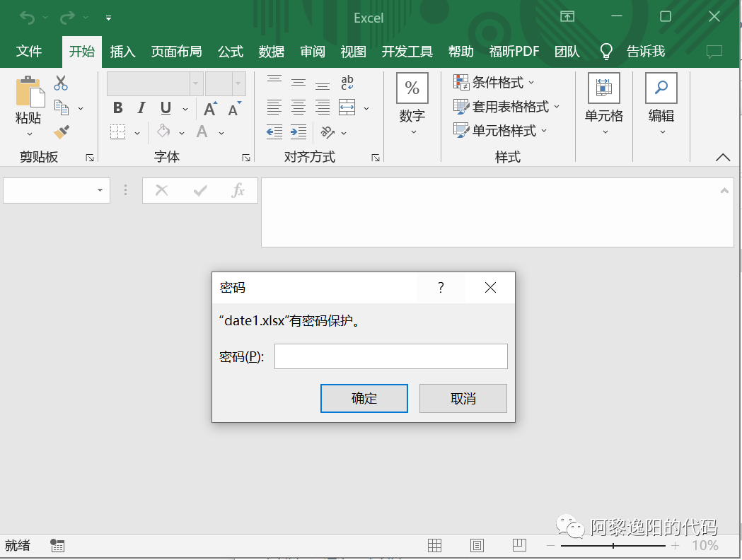Select the Format Painter brush icon
The image size is (742, 560).
(x=62, y=132)
